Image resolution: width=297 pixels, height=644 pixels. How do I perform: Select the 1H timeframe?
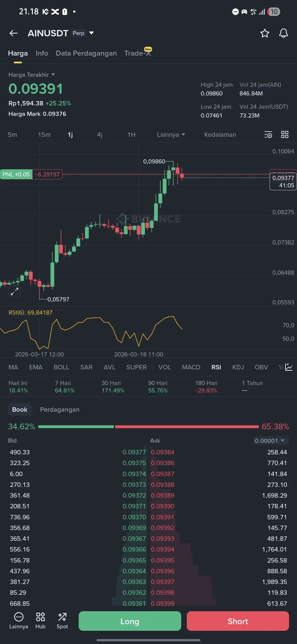tap(131, 135)
